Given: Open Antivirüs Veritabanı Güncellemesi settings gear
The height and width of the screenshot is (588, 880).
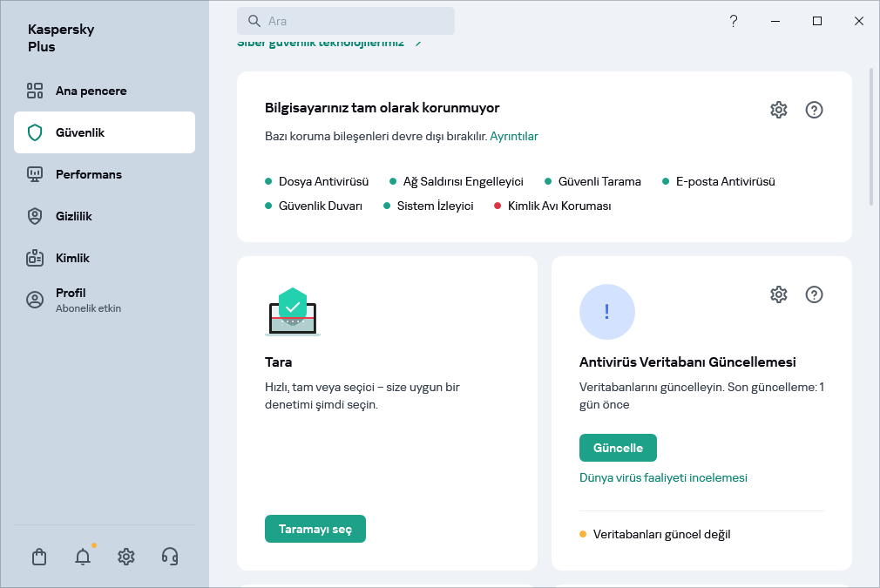Looking at the screenshot, I should pos(779,294).
